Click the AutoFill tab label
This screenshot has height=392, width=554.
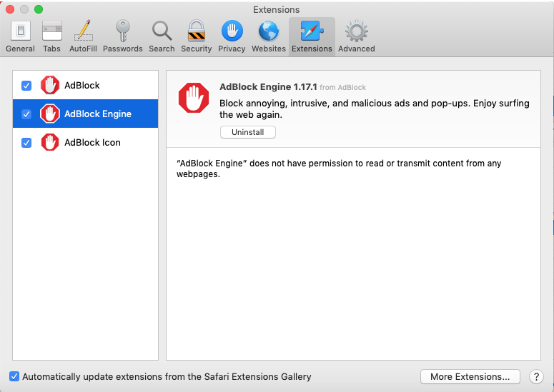click(83, 49)
